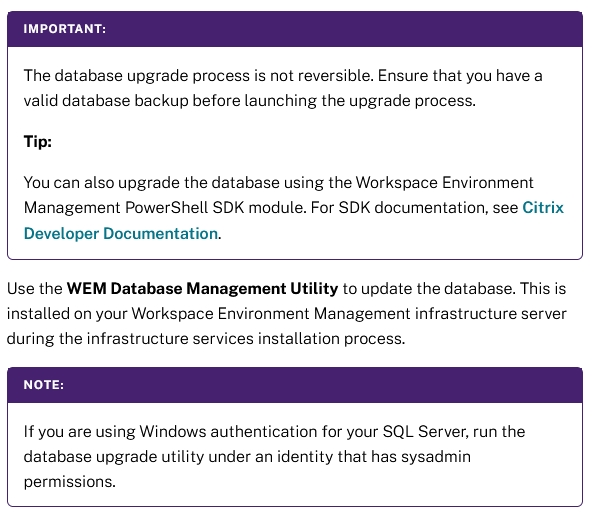
Task: Click 'during the infrastructure services installation process' line
Action: [x=206, y=339]
